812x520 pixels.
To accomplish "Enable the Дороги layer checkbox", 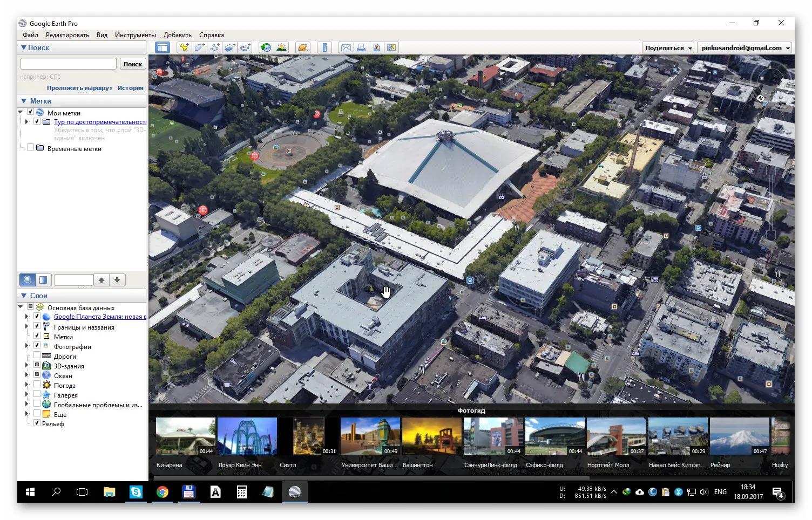I will 37,355.
